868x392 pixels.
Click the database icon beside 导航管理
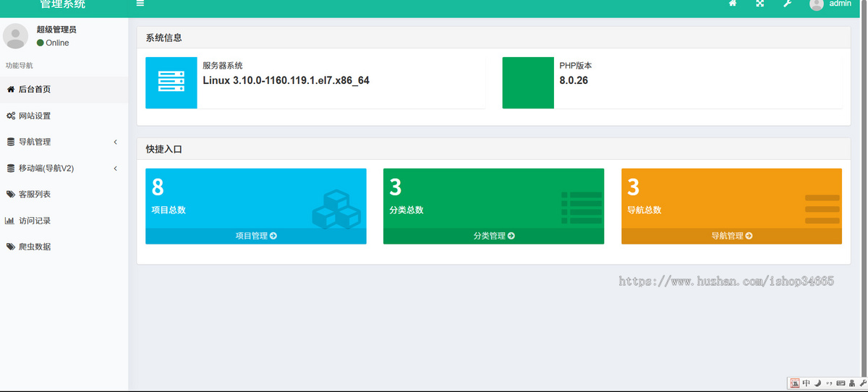11,142
